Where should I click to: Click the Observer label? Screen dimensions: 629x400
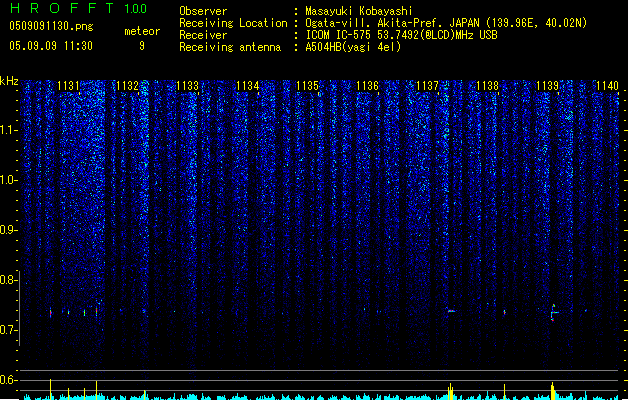point(203,11)
